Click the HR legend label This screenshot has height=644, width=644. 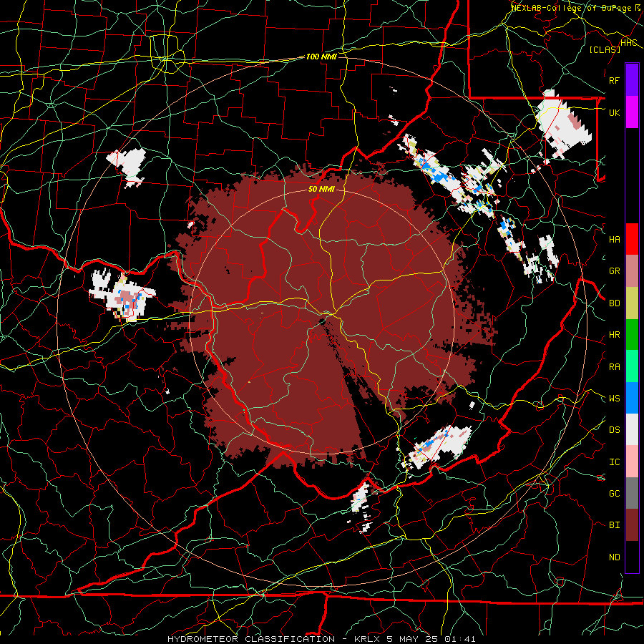pos(614,335)
